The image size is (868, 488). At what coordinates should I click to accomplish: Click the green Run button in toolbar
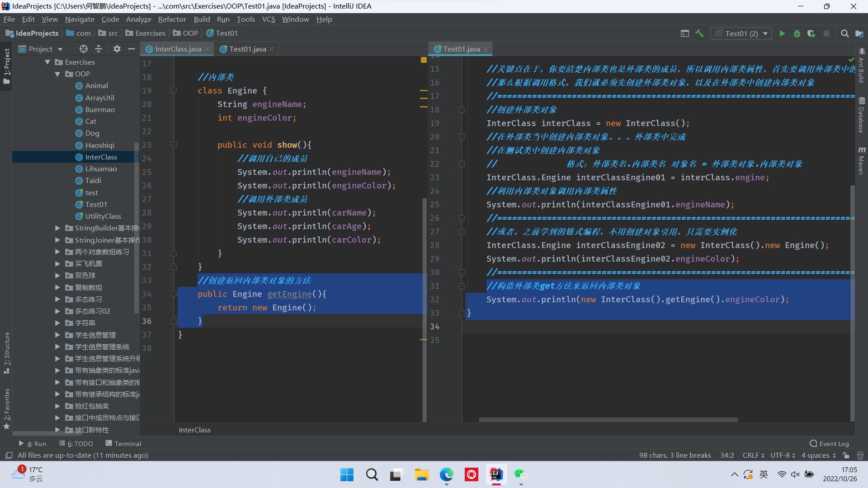782,33
